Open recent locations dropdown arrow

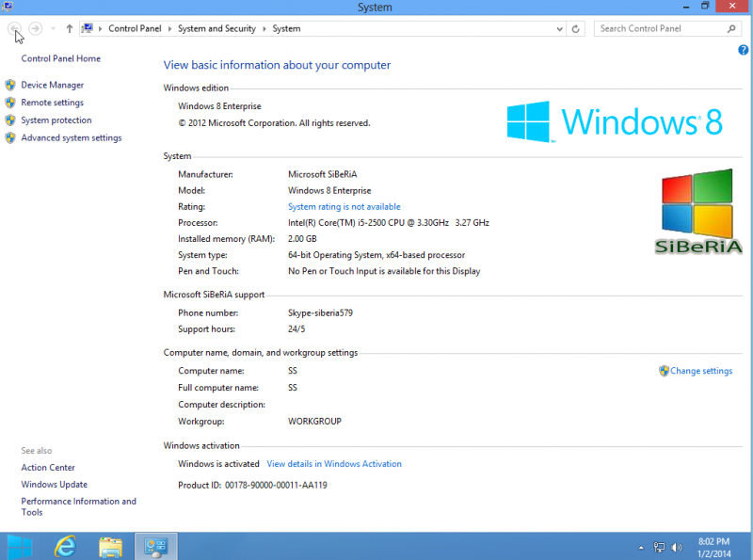point(53,29)
